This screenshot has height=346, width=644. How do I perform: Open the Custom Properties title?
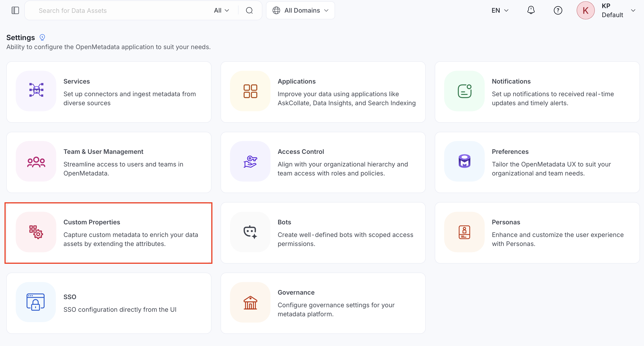pos(92,222)
